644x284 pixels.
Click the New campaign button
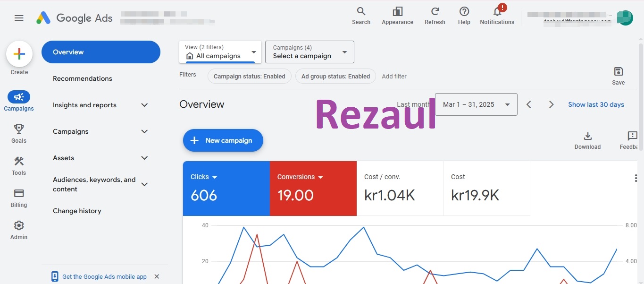tap(223, 140)
